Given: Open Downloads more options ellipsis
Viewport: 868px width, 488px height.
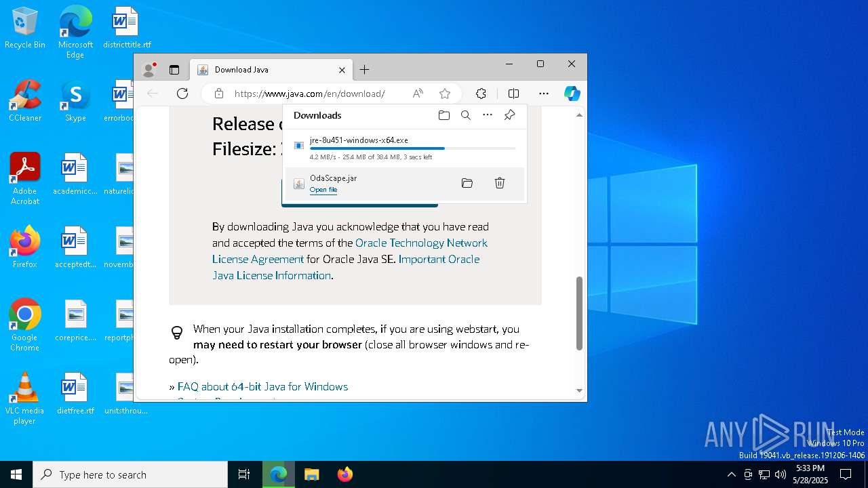Looking at the screenshot, I should click(488, 115).
